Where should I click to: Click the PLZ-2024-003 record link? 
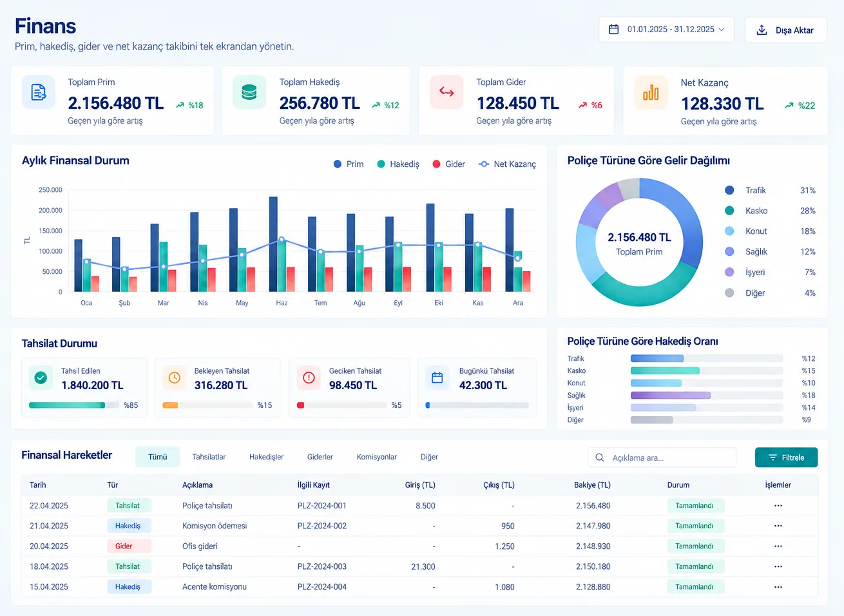[321, 566]
